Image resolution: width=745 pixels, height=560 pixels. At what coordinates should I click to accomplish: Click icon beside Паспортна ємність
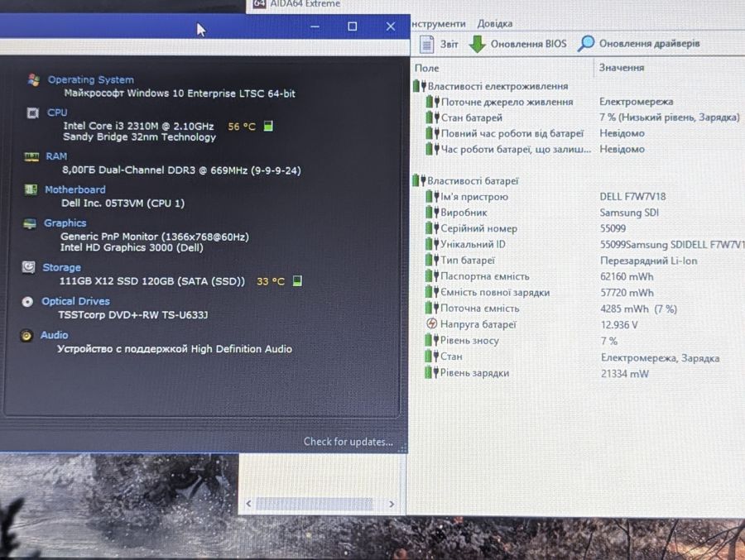click(x=432, y=276)
